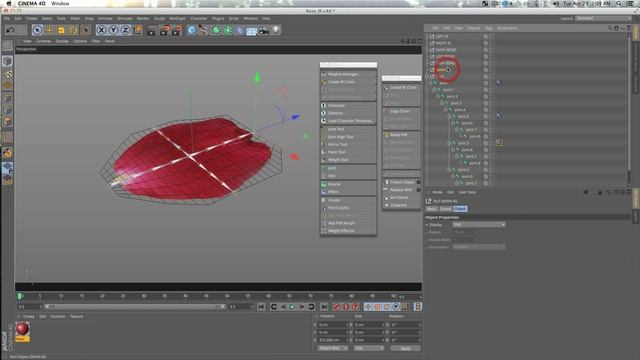
Task: Open the Size mode dropdown
Action: [369, 348]
